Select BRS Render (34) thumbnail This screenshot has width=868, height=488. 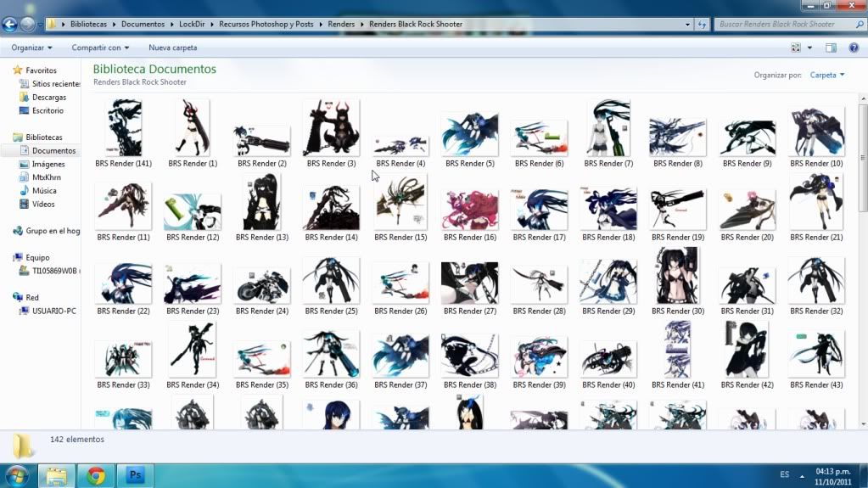tap(193, 350)
